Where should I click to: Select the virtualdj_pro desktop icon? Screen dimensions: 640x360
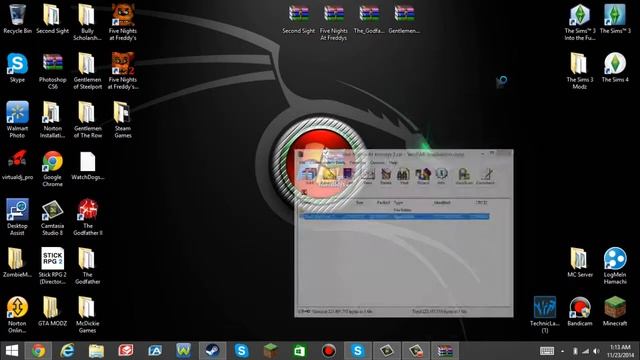point(17,165)
